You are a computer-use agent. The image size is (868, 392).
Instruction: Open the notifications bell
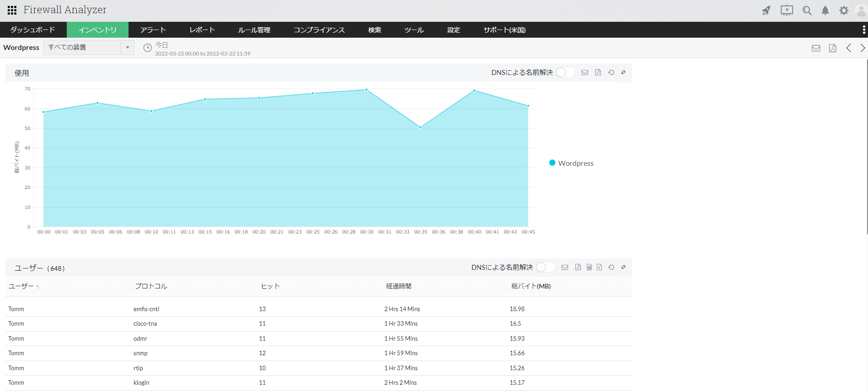pyautogui.click(x=825, y=10)
